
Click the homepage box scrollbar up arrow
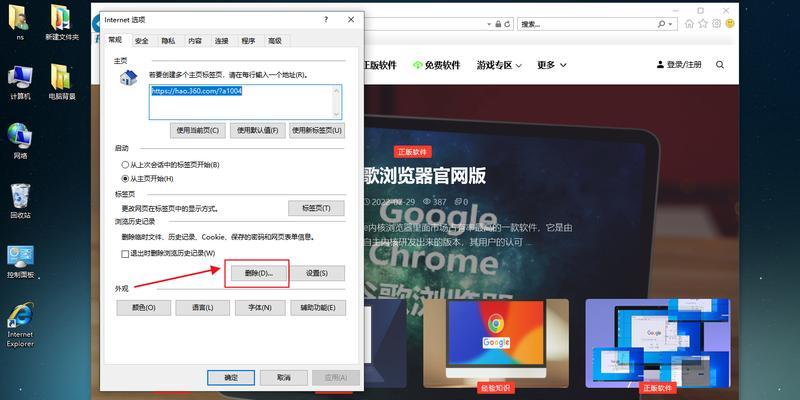tap(337, 91)
